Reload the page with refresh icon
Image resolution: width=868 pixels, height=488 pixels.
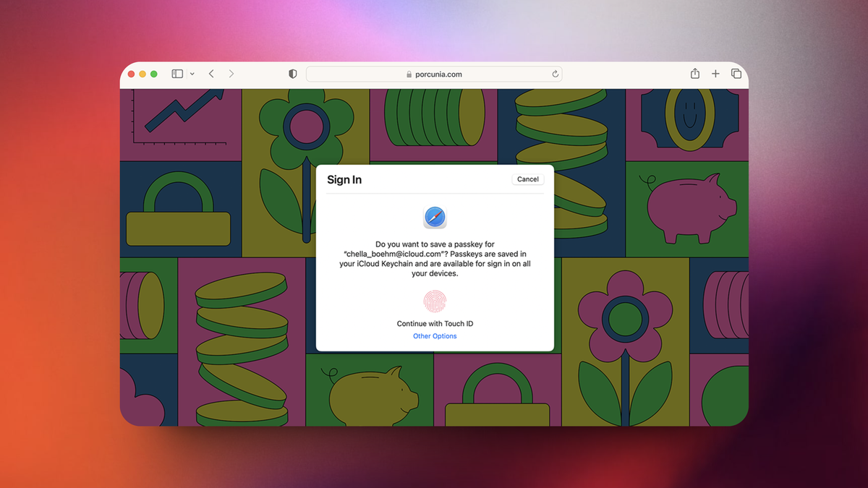click(555, 74)
